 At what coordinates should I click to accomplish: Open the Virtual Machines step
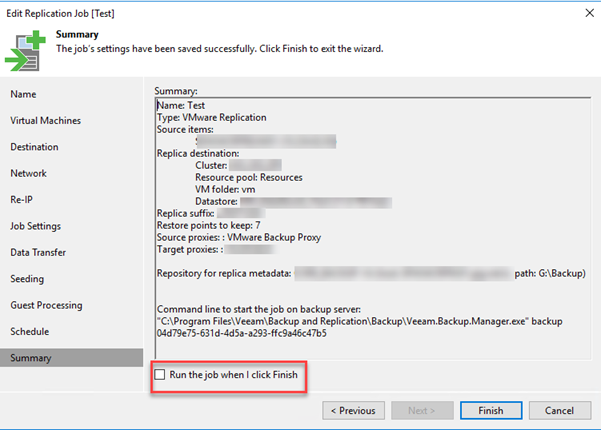coord(46,121)
